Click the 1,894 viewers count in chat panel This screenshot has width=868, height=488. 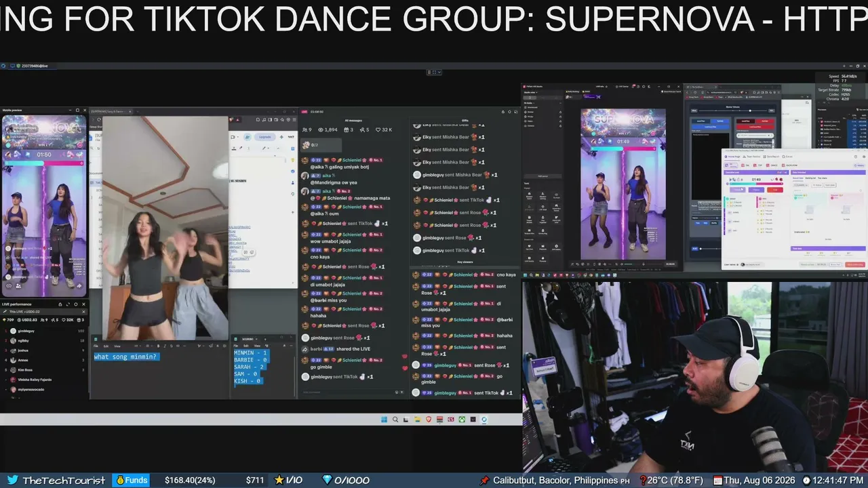pyautogui.click(x=328, y=129)
